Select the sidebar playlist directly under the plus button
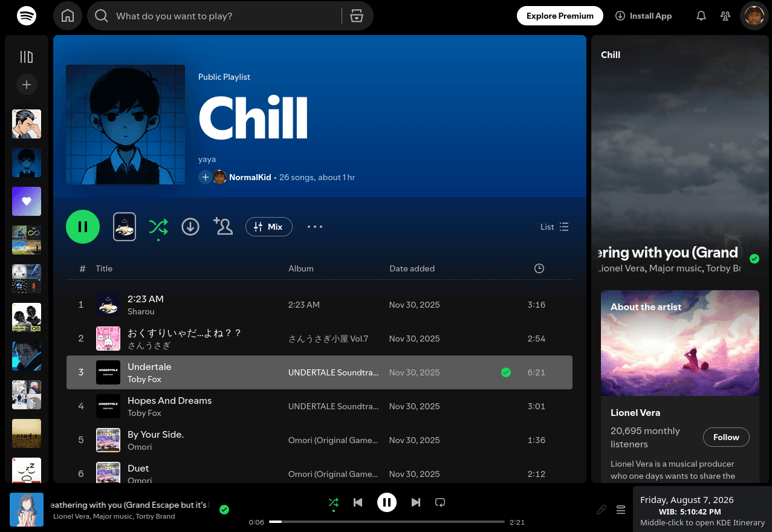The width and height of the screenshot is (772, 532). click(x=27, y=124)
